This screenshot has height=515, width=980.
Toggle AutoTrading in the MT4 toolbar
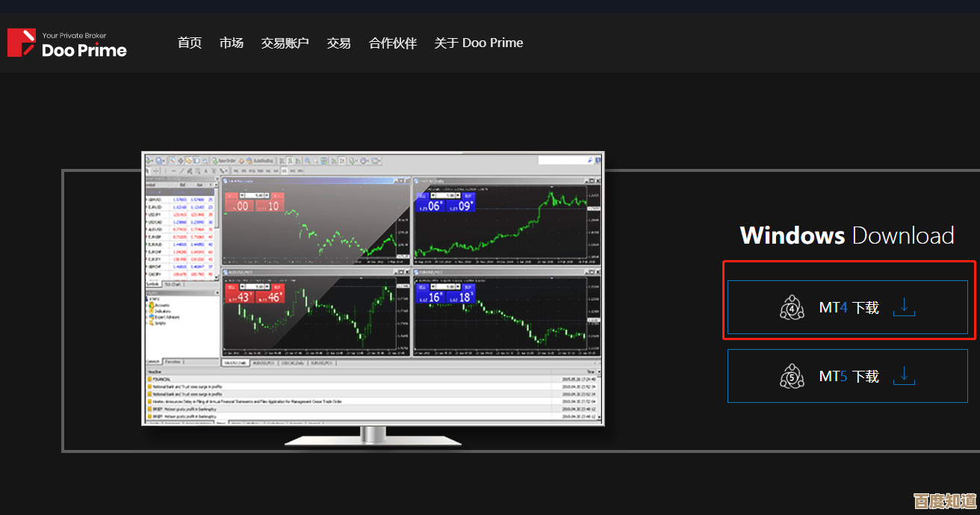click(259, 161)
